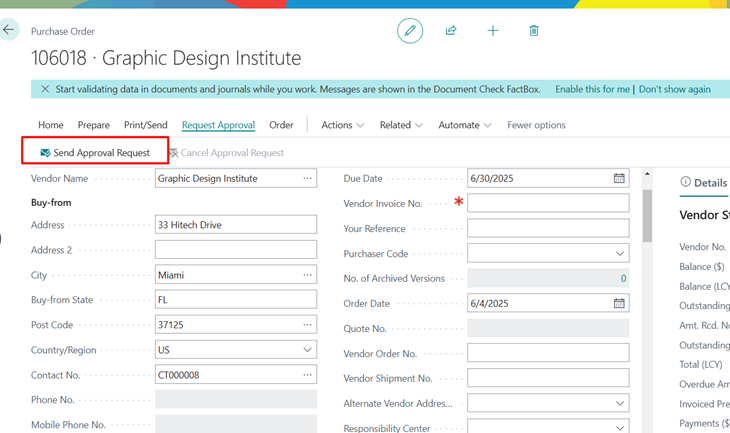
Task: Open Alternate Vendor Address dropdown
Action: 620,403
